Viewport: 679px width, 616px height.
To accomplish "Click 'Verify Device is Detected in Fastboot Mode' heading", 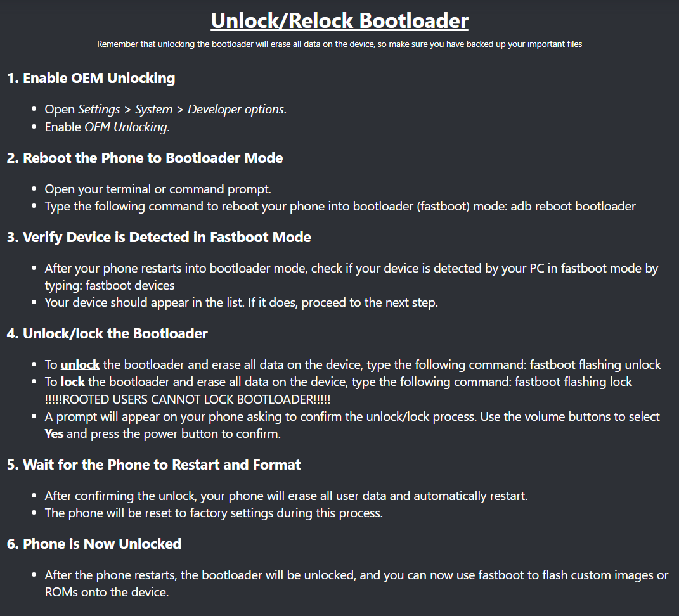I will pyautogui.click(x=159, y=238).
